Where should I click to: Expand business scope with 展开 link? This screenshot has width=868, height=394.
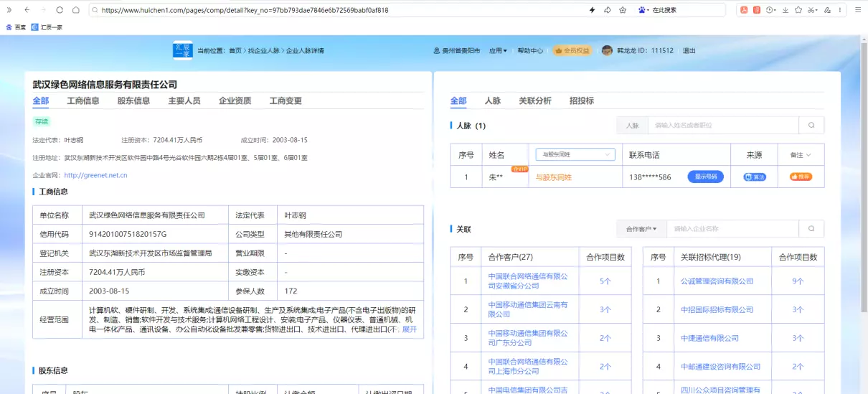[409, 329]
